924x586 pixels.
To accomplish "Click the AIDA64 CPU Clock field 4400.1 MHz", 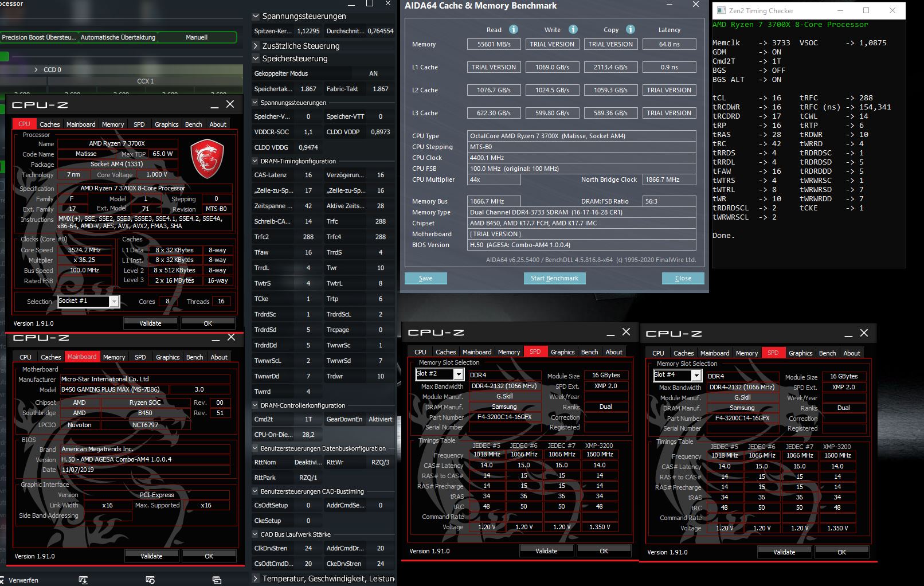I will click(583, 158).
